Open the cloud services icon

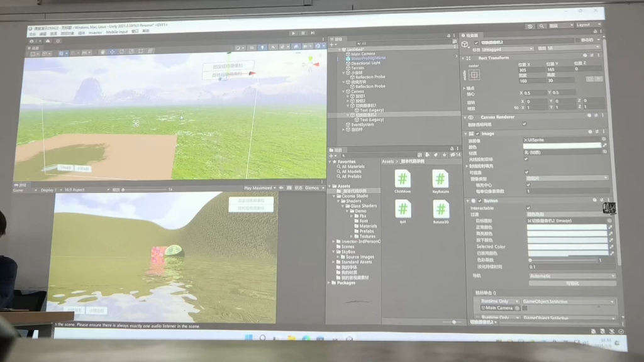tap(48, 41)
